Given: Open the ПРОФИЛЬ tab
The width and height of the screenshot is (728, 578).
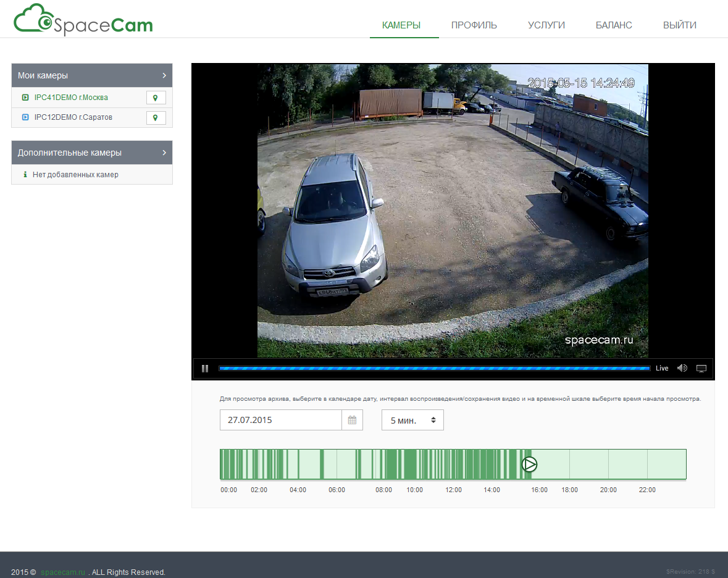Looking at the screenshot, I should [474, 25].
